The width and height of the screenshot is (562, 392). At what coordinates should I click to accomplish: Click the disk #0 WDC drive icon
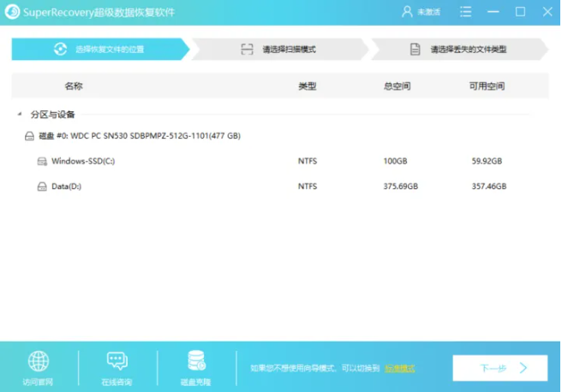[30, 136]
